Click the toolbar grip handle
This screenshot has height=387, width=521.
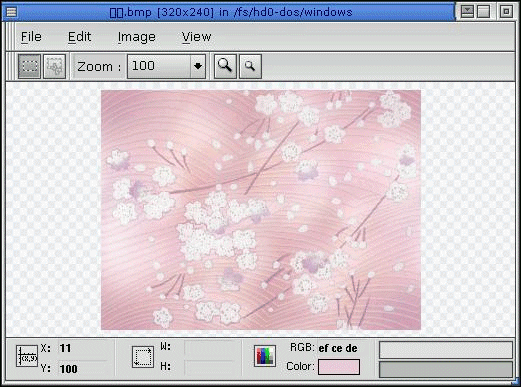coord(10,66)
